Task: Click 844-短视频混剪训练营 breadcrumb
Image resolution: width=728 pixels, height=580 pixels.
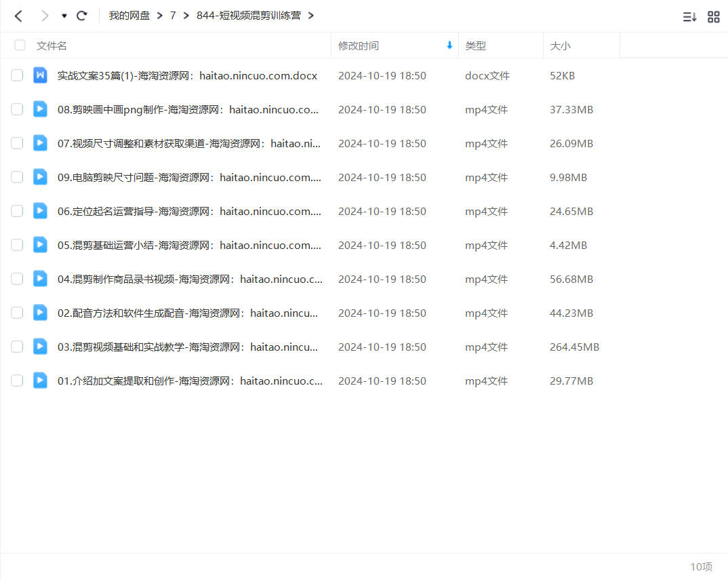Action: pyautogui.click(x=248, y=16)
